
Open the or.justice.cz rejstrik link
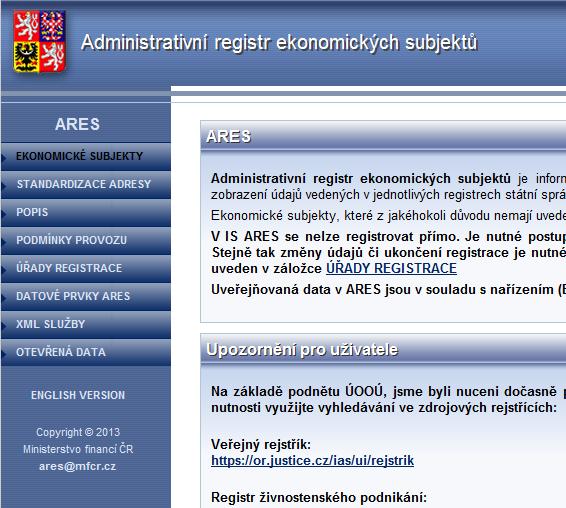coord(313,461)
